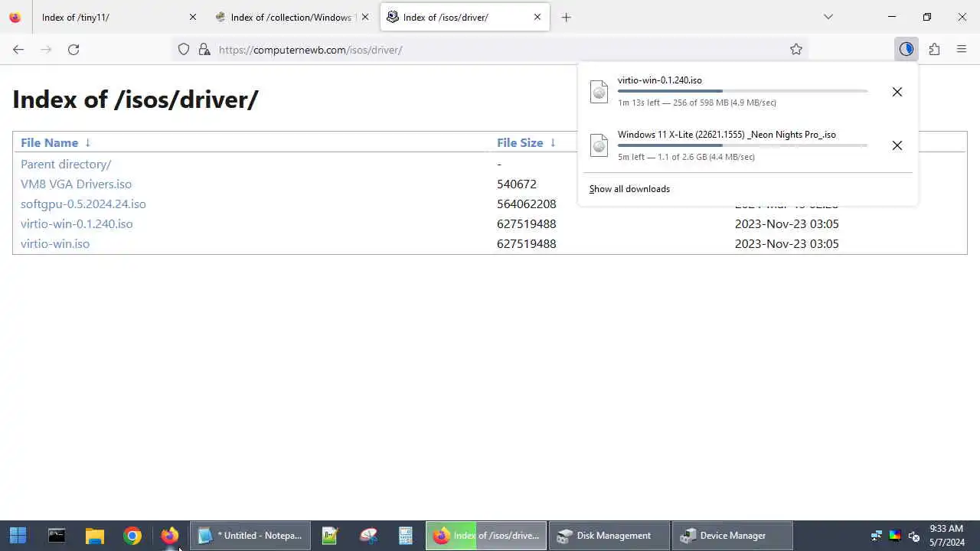The width and height of the screenshot is (980, 551).
Task: Open the tracking protection shield icon
Action: [184, 49]
